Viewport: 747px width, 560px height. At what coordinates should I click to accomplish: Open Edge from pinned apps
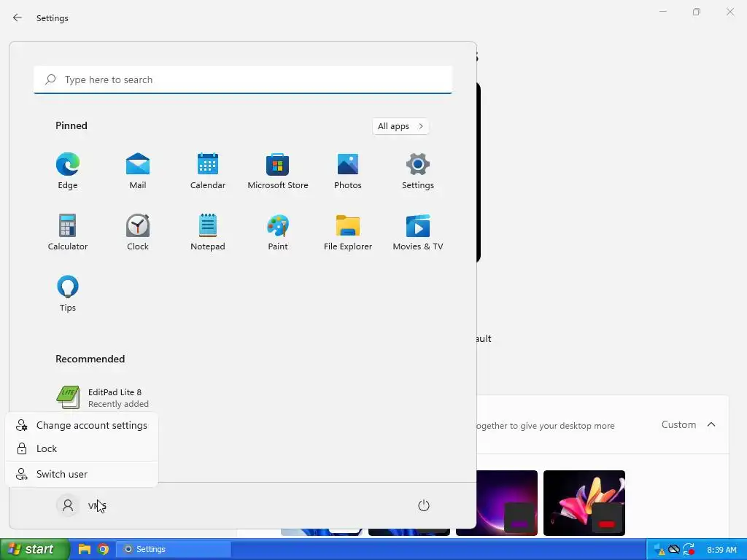tap(68, 171)
